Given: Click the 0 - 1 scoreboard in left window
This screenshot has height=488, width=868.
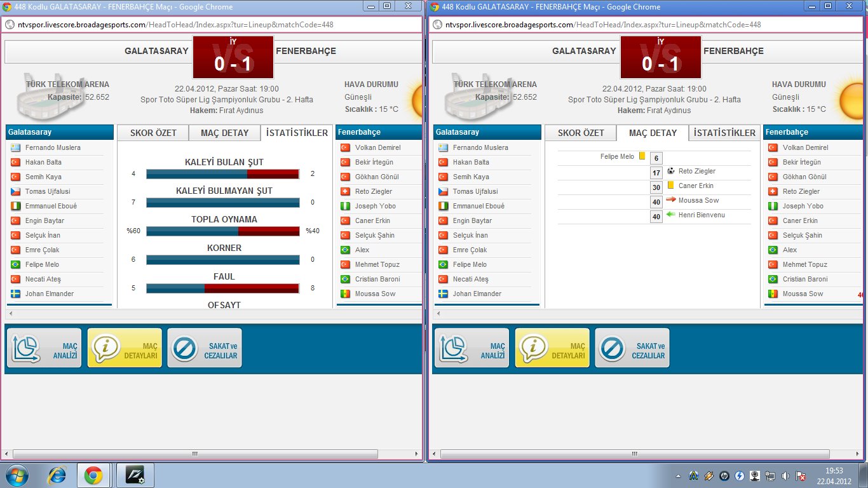Looking at the screenshot, I should (x=233, y=57).
